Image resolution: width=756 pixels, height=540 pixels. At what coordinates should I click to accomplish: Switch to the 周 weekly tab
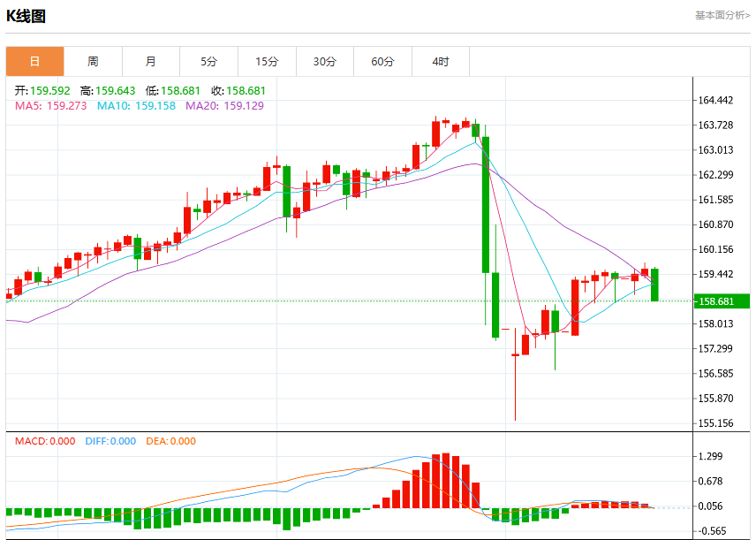[93, 61]
